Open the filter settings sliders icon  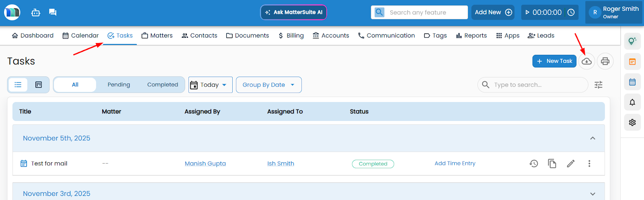tap(599, 85)
